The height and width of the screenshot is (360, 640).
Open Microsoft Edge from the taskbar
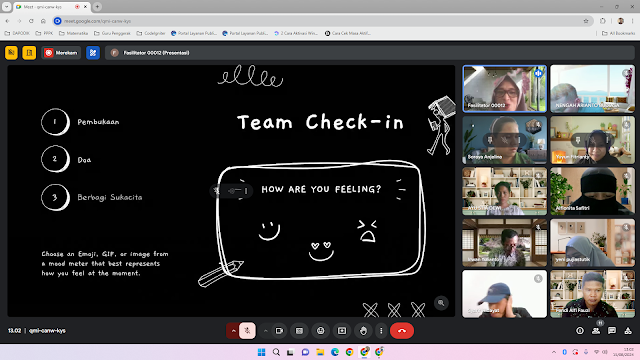tap(335, 352)
